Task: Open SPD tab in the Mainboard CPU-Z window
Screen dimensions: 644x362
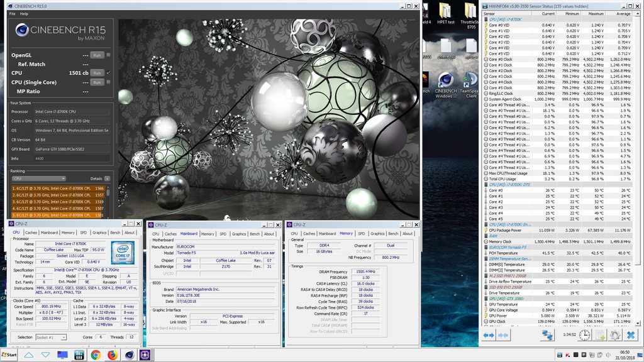Action: 223,234
